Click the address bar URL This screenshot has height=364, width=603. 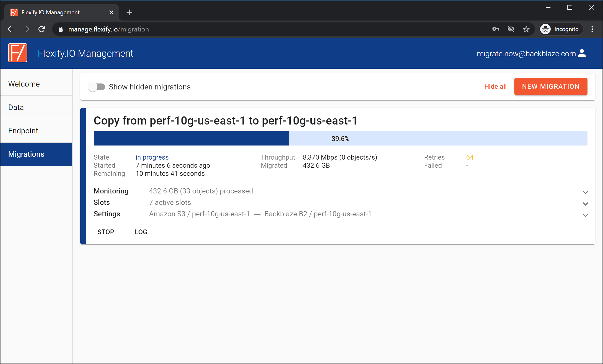coord(108,29)
